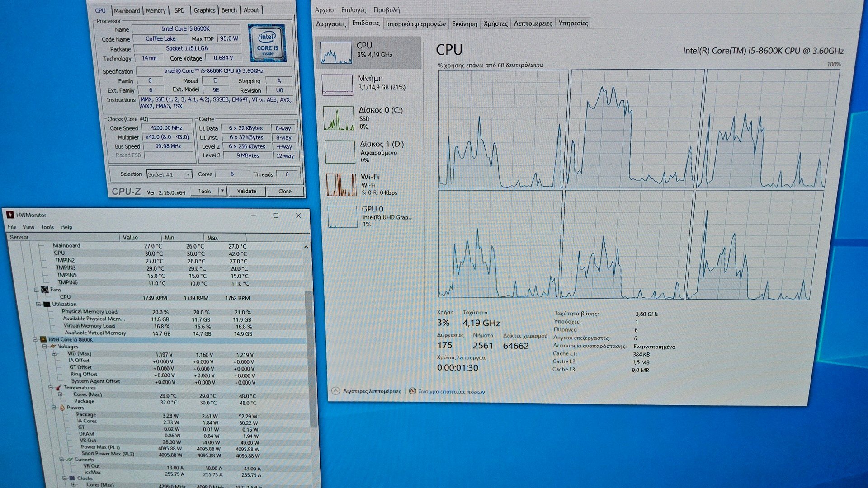Click the Value column header in HWMonitor
868x488 pixels.
click(x=140, y=237)
